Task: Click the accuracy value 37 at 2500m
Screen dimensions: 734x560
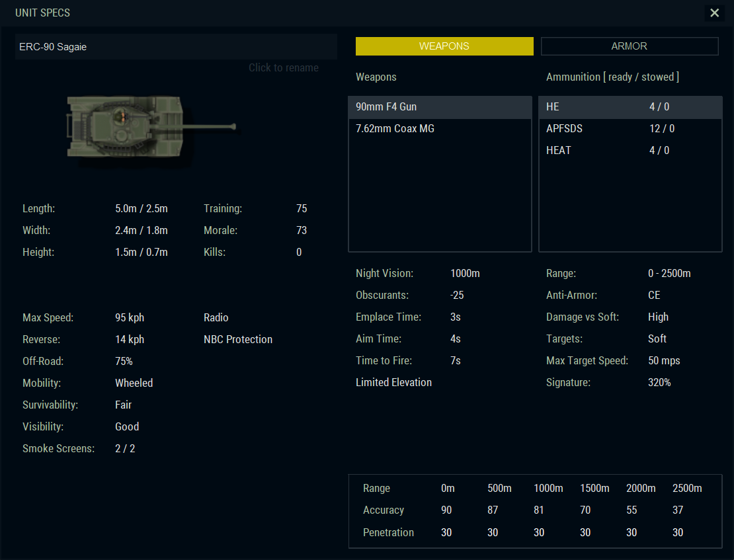Action: (x=678, y=510)
